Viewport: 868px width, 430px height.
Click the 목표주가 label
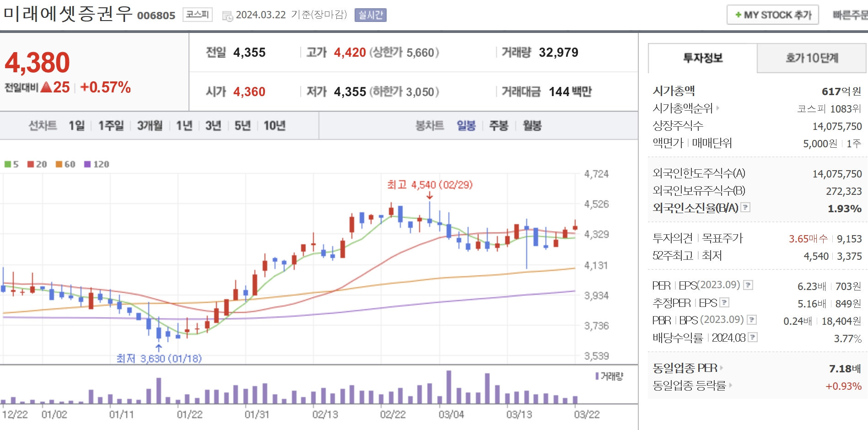(x=722, y=238)
